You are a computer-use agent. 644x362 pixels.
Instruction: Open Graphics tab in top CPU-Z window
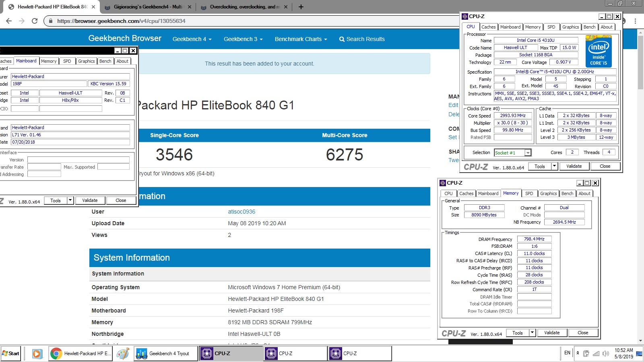click(570, 27)
